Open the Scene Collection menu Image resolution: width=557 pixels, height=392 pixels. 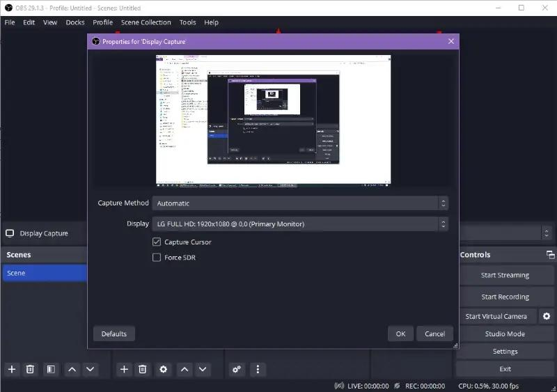click(x=146, y=22)
